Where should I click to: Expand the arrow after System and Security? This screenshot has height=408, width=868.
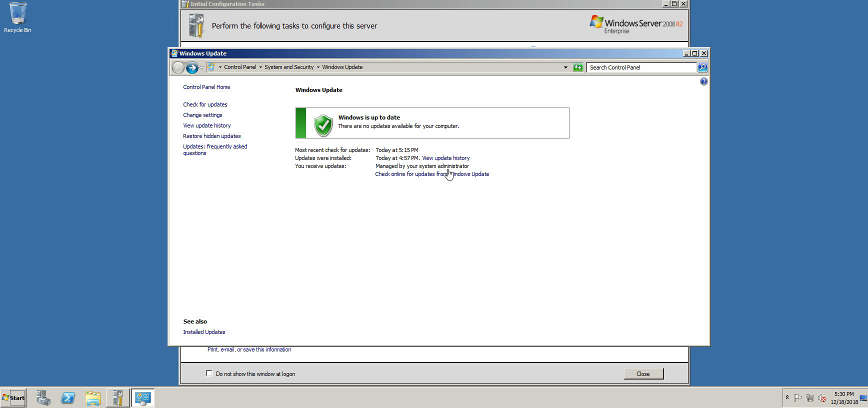[318, 67]
